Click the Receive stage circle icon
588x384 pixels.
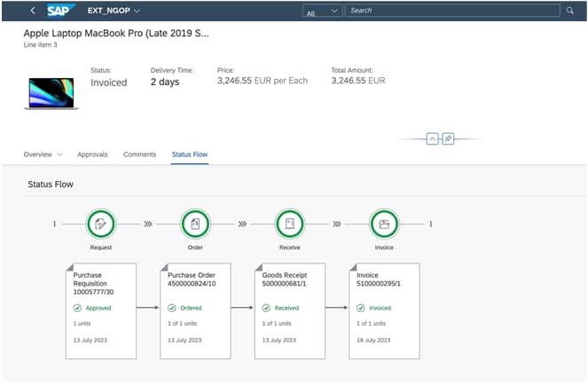tap(290, 223)
